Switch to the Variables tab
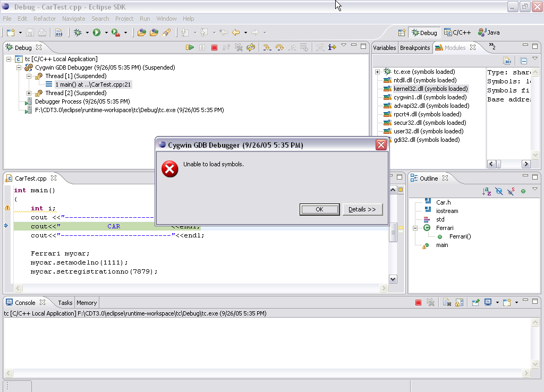Image resolution: width=544 pixels, height=392 pixels. [x=385, y=48]
